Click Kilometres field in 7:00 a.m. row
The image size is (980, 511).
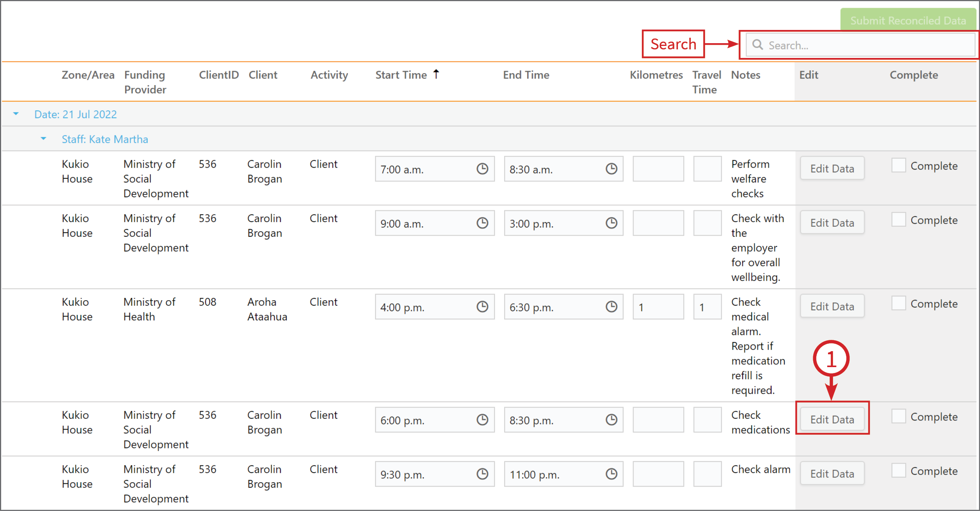tap(658, 169)
